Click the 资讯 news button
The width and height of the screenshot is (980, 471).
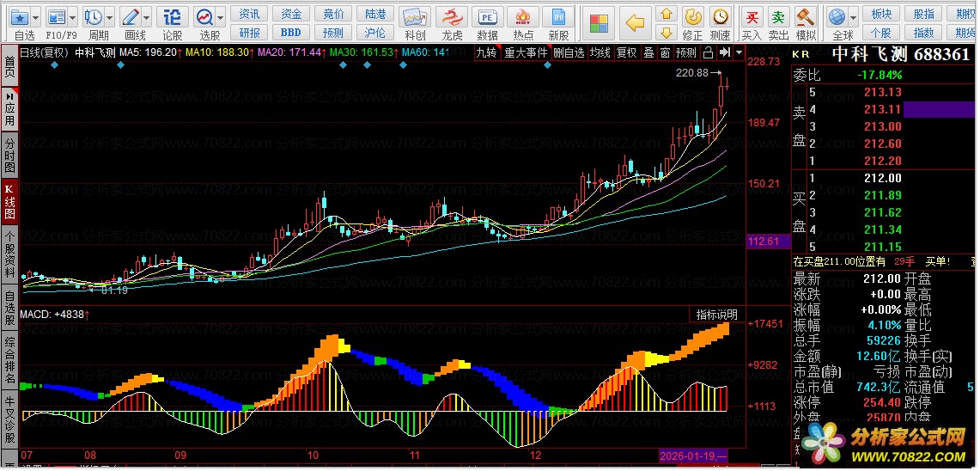coord(250,14)
